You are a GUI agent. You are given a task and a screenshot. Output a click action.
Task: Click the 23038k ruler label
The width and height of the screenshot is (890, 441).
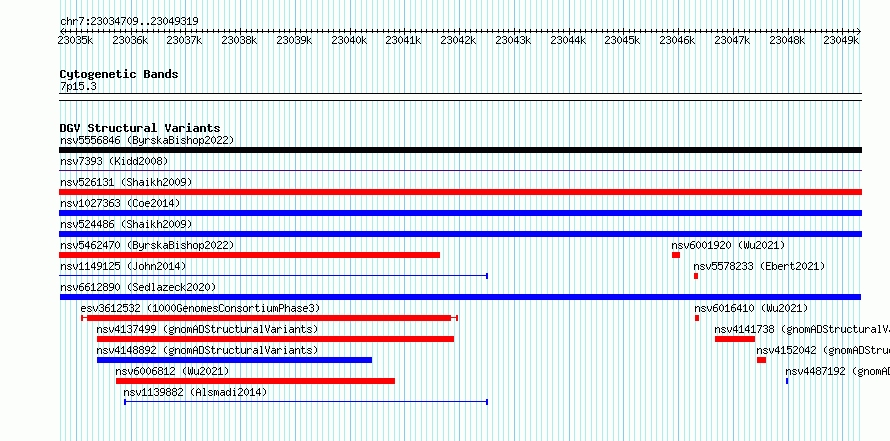240,40
